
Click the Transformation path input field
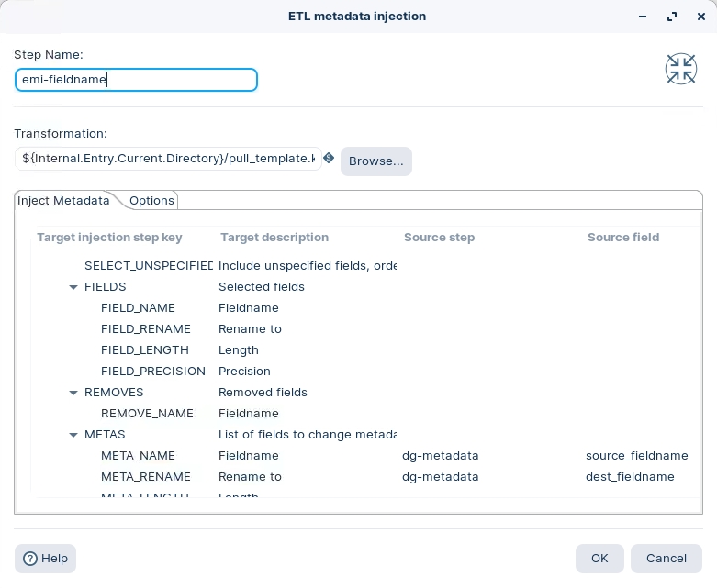(x=168, y=159)
